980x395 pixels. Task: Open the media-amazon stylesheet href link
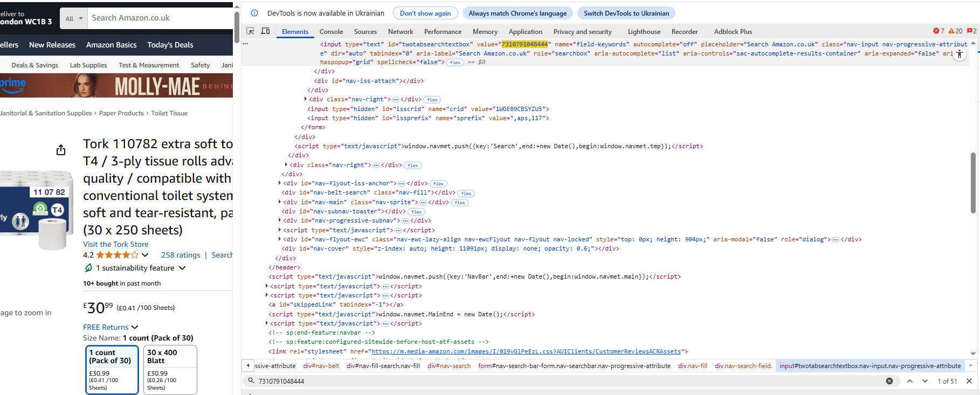tap(526, 351)
